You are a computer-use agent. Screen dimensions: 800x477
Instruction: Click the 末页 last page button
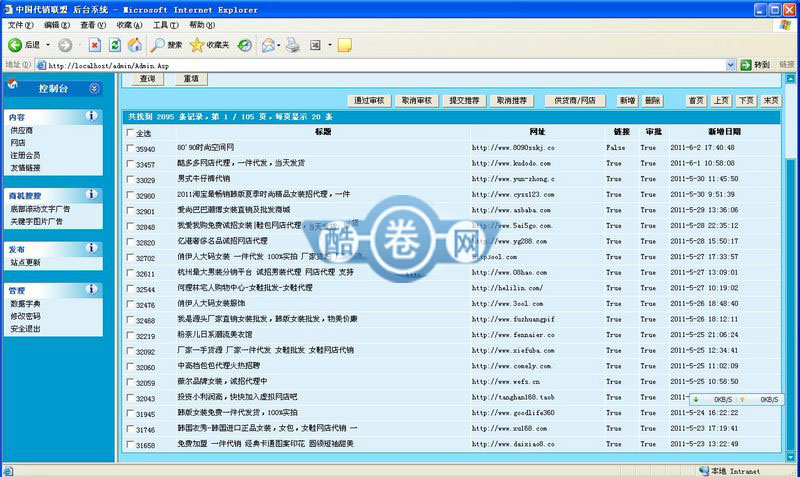click(x=771, y=101)
